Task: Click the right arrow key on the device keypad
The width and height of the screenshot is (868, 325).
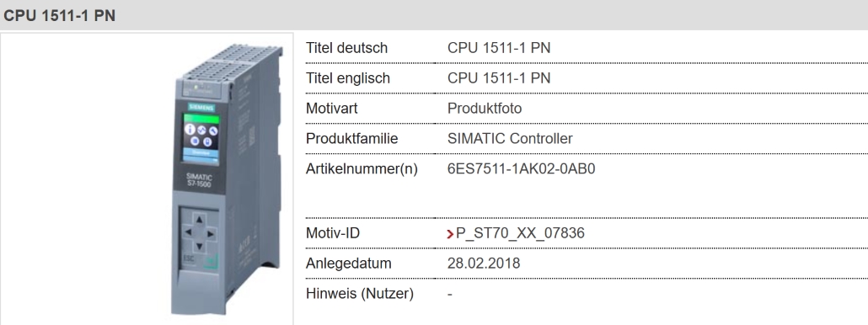Action: (211, 234)
